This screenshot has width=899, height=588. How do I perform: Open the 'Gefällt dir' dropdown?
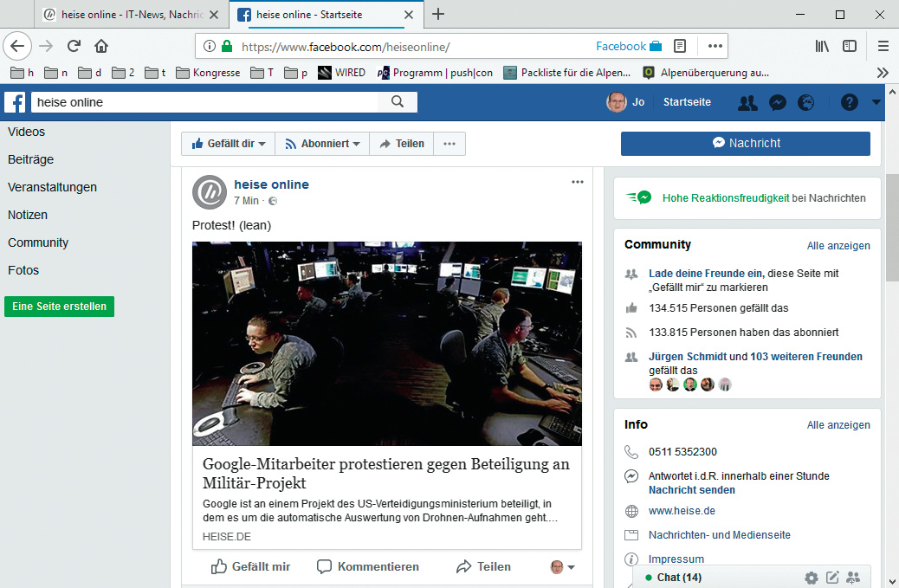pyautogui.click(x=228, y=144)
